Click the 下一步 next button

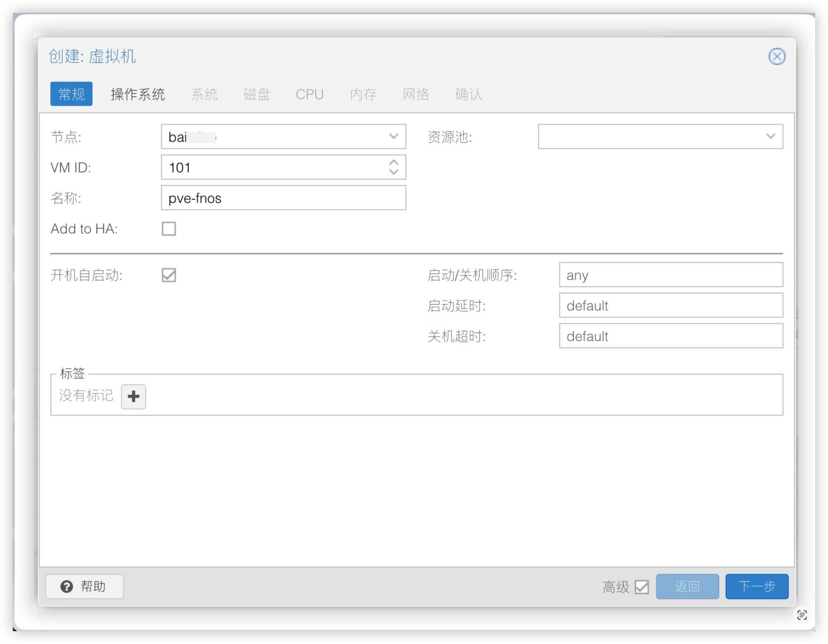[x=757, y=587]
